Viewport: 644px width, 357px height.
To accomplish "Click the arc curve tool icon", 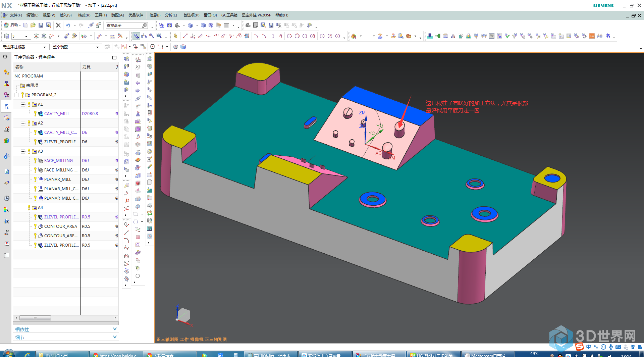I will [x=256, y=36].
